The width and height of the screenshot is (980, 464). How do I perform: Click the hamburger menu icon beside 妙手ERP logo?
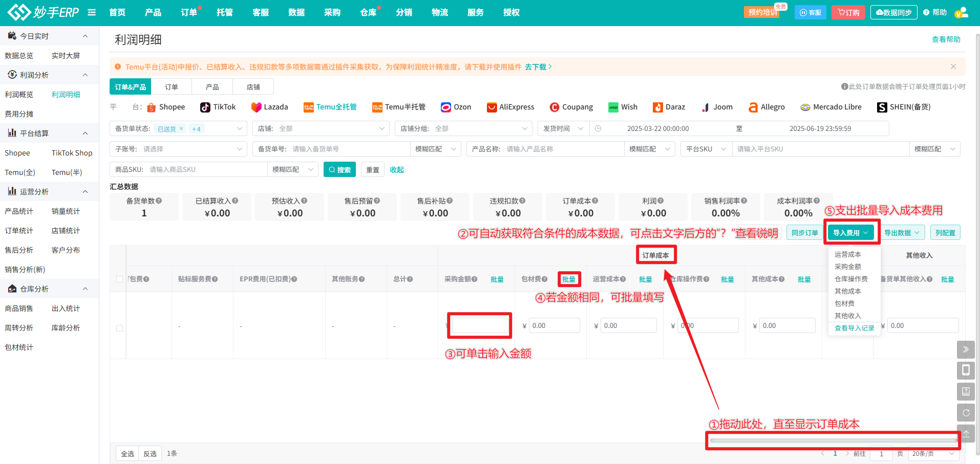coord(92,12)
